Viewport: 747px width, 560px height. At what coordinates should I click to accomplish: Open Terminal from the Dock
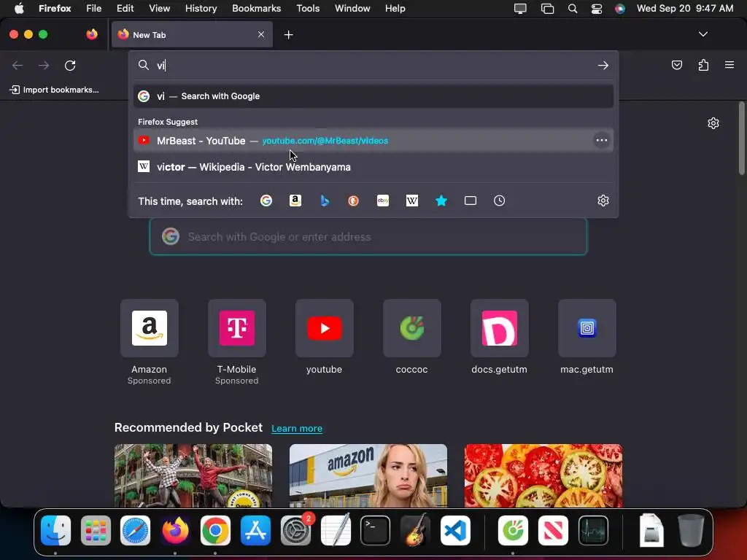(x=376, y=531)
